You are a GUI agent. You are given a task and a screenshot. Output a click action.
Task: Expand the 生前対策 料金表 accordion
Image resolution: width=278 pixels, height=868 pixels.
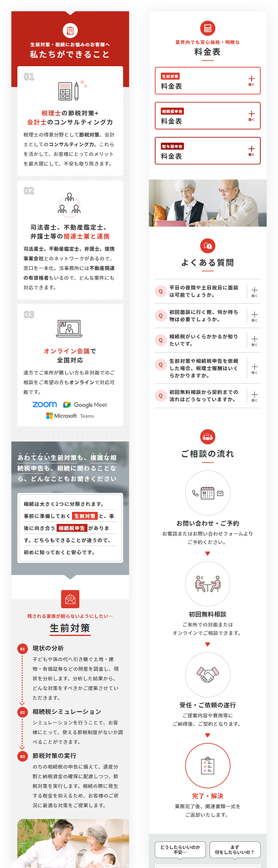pos(208,81)
